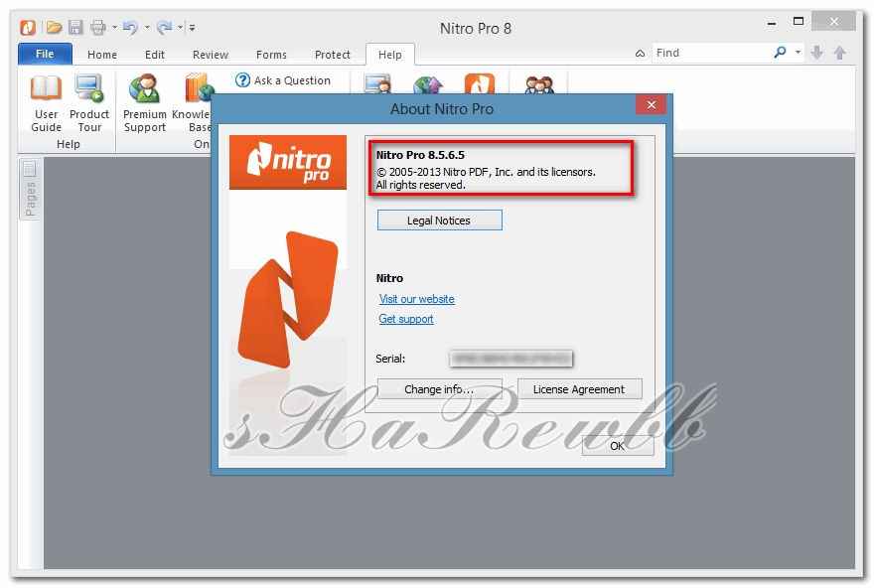Open a file with the folder icon
The width and height of the screenshot is (874, 588).
coord(54,27)
